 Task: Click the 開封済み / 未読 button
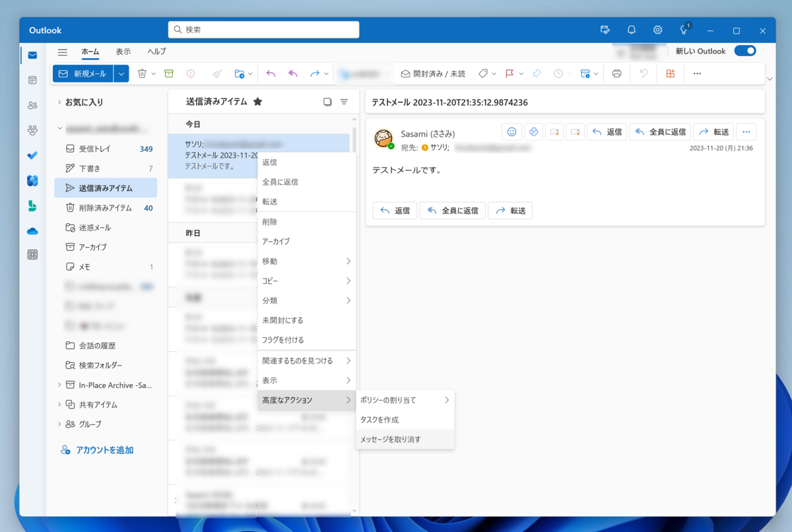(433, 74)
